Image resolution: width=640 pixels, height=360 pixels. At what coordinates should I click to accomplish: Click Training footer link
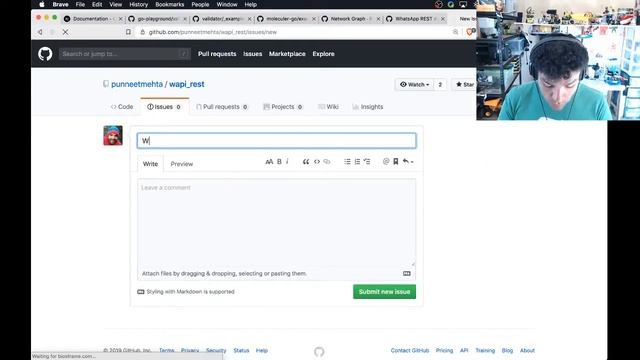[485, 350]
